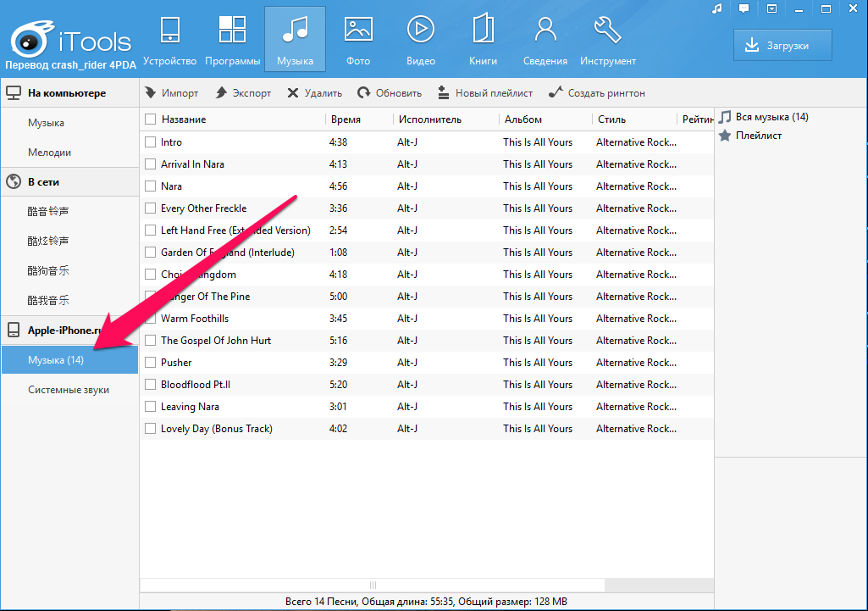Open the Программы apps tab

tap(233, 41)
